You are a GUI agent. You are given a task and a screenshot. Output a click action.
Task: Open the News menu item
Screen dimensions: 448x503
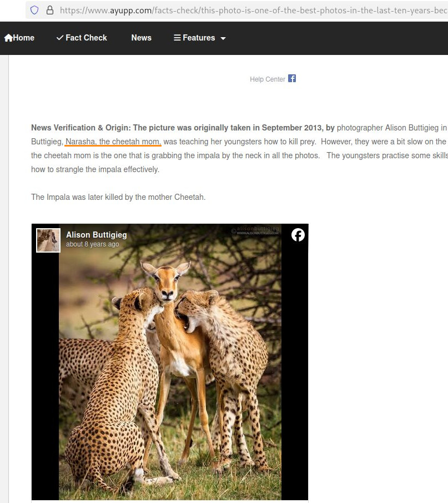point(141,38)
